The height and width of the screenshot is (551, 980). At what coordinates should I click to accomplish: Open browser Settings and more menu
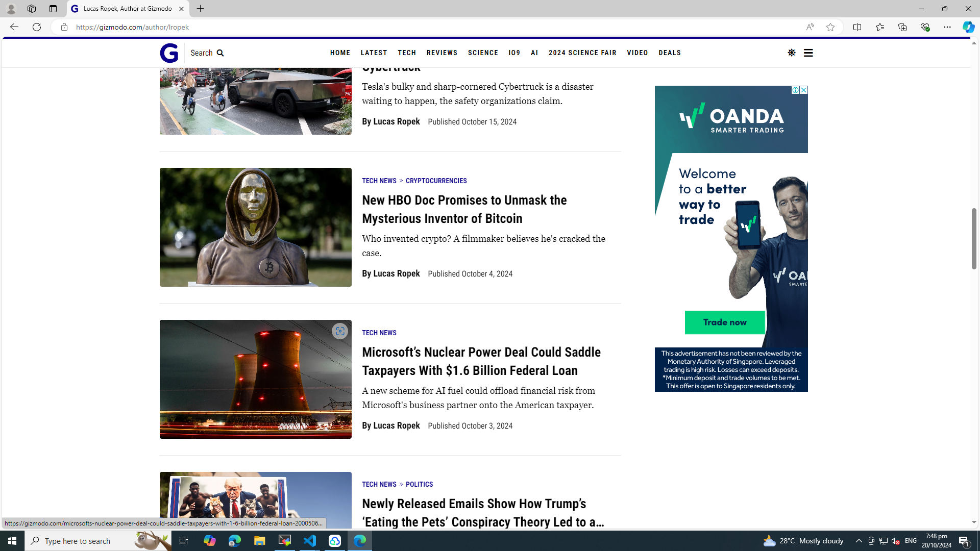coord(947,27)
